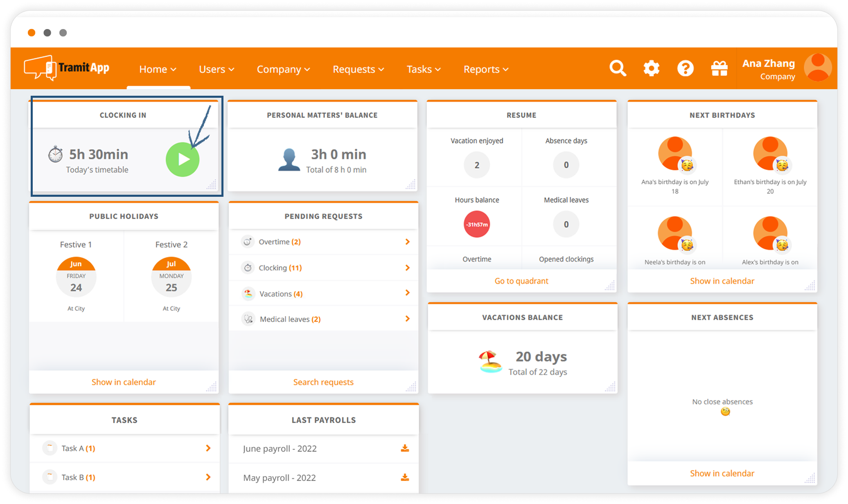Expand pending Vacations requests arrow
This screenshot has height=504, width=848.
(407, 293)
